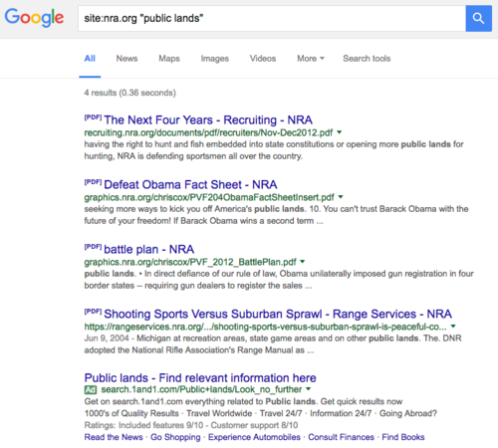
Task: Switch to the Images tab
Action: [x=215, y=59]
